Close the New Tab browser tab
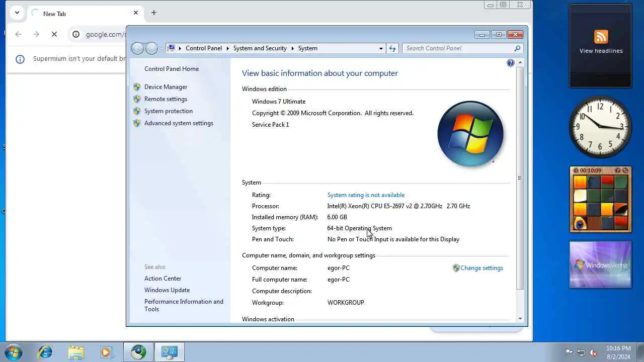Screen dimensions: 644x362 coord(136,13)
